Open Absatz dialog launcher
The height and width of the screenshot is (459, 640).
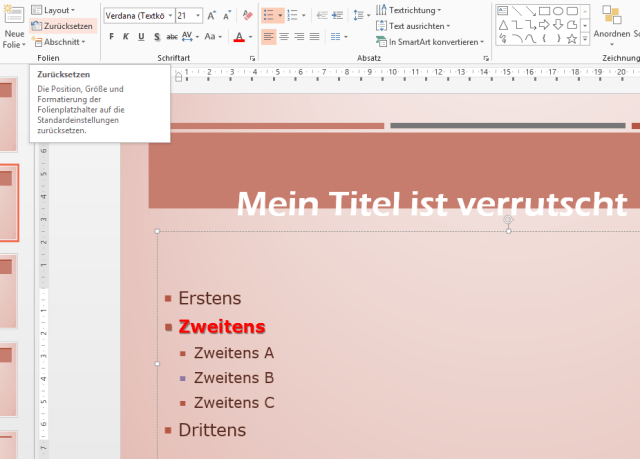[486, 58]
